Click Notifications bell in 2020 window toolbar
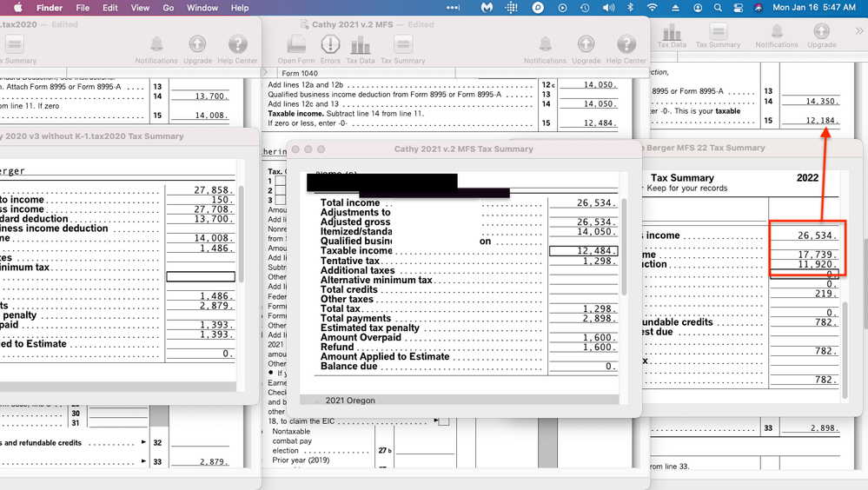 point(156,43)
